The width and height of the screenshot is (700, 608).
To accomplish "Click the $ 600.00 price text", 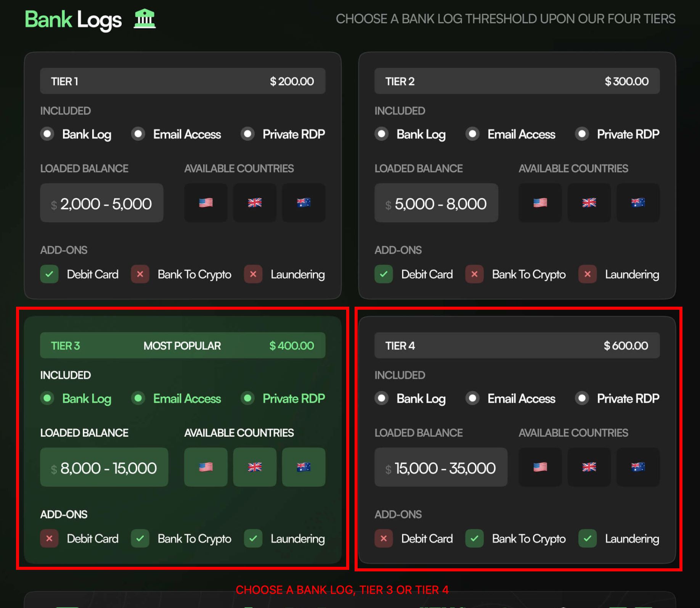I will [626, 346].
